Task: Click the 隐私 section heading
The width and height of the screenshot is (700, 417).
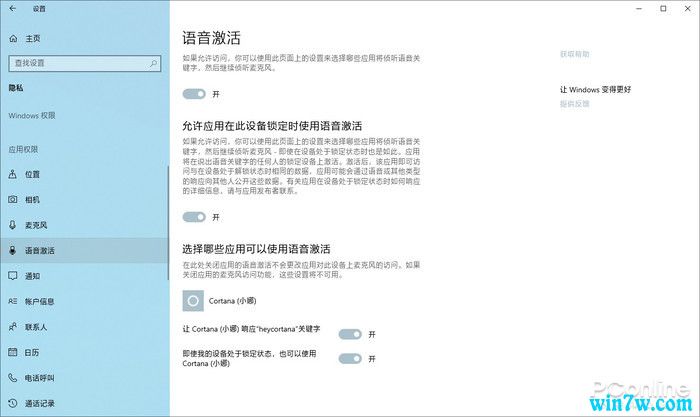Action: (16, 88)
